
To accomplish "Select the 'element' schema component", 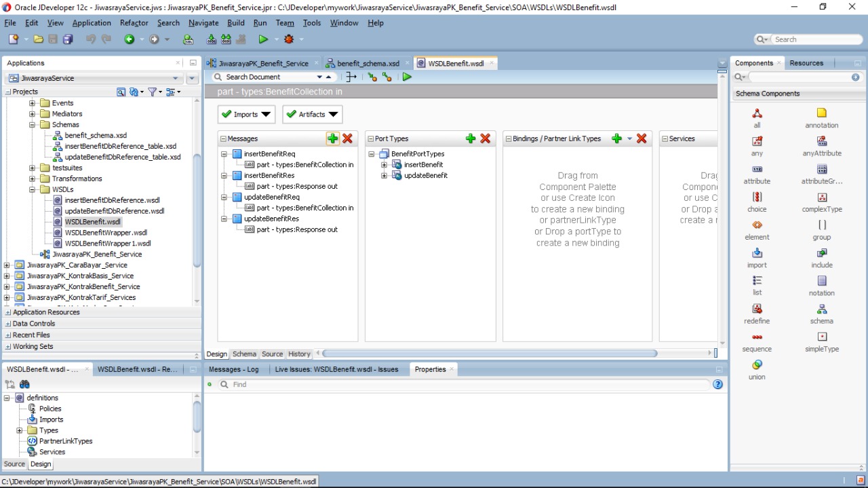I will pos(757,229).
